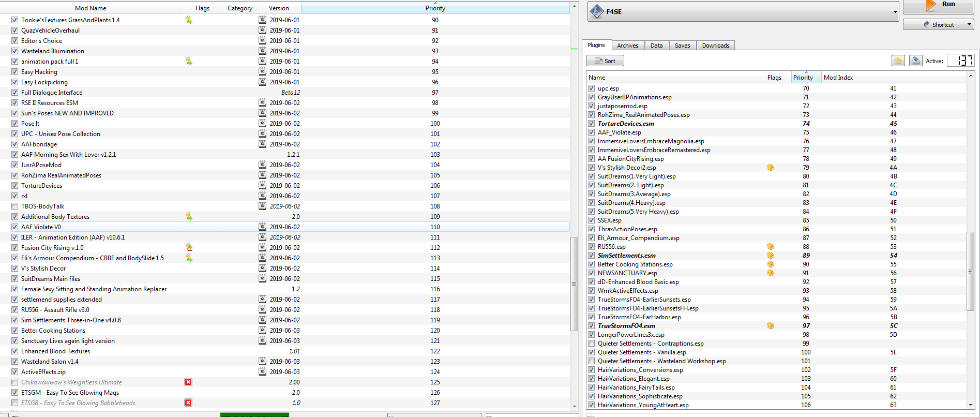Enable the TBOS-BodyTalk mod checkbox
The width and height of the screenshot is (980, 417).
[14, 206]
